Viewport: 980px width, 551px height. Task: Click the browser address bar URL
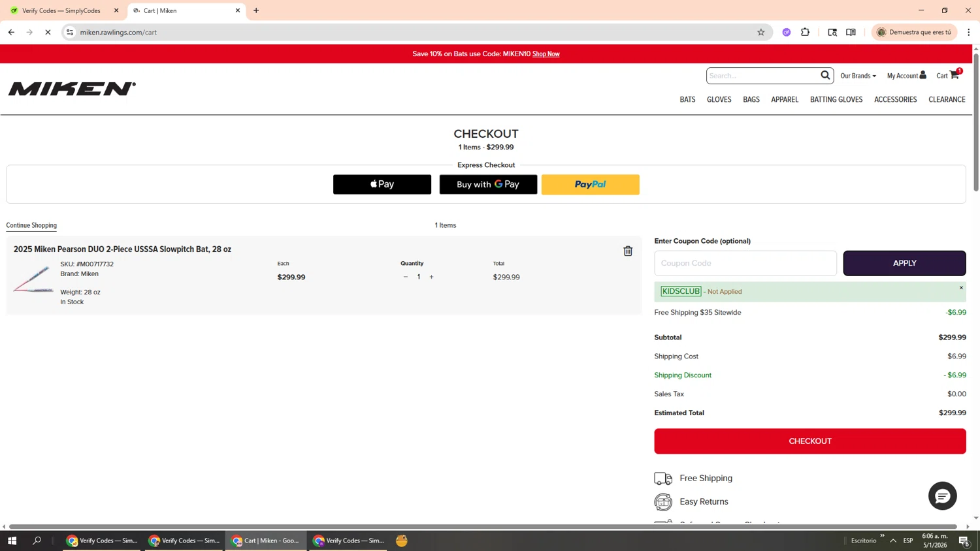tap(118, 32)
